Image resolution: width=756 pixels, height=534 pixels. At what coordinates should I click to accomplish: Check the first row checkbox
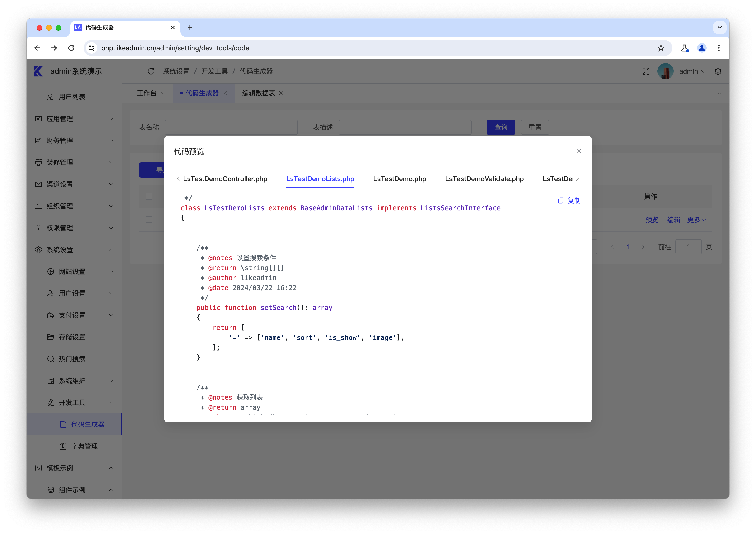click(x=149, y=219)
